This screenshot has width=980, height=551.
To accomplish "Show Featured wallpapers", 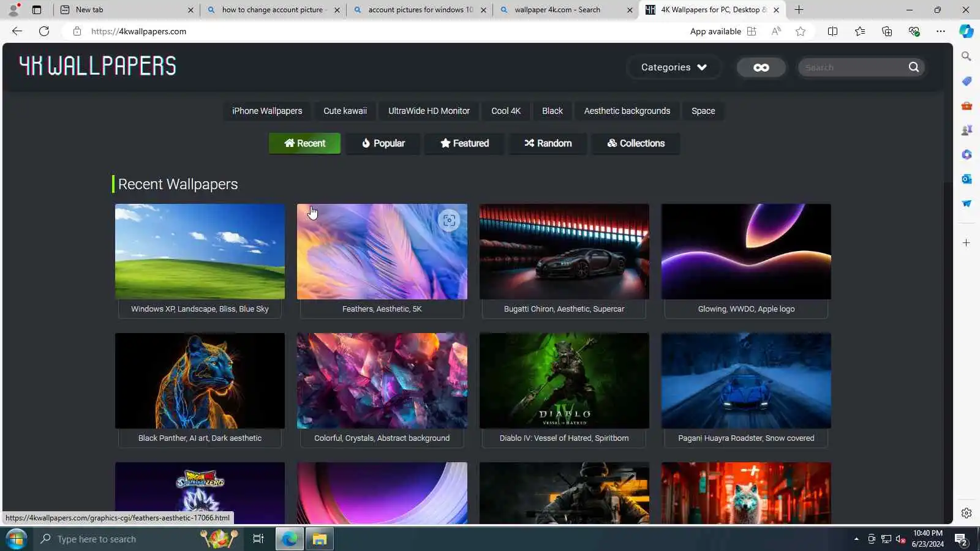I will (x=465, y=143).
